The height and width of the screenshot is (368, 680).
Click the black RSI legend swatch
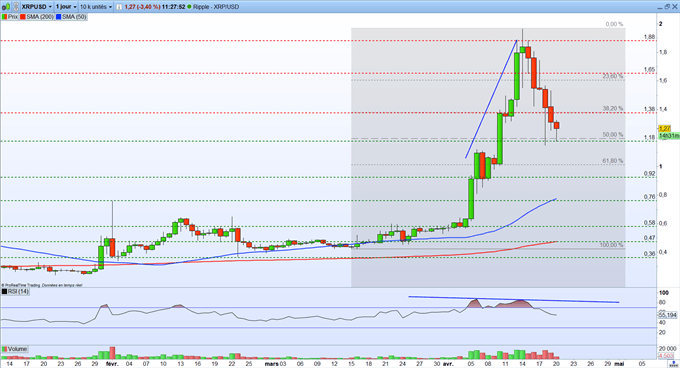(x=4, y=292)
